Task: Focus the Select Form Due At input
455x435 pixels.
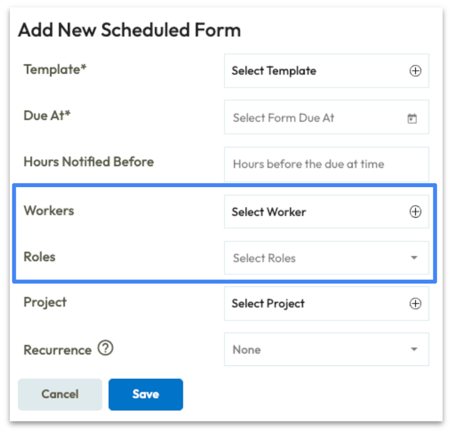Action: (x=326, y=117)
